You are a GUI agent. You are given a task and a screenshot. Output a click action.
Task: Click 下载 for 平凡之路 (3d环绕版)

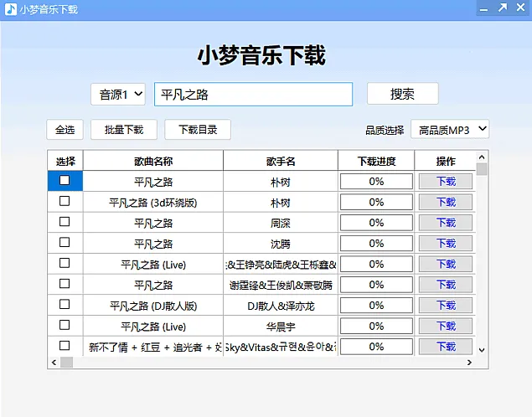[x=446, y=202]
